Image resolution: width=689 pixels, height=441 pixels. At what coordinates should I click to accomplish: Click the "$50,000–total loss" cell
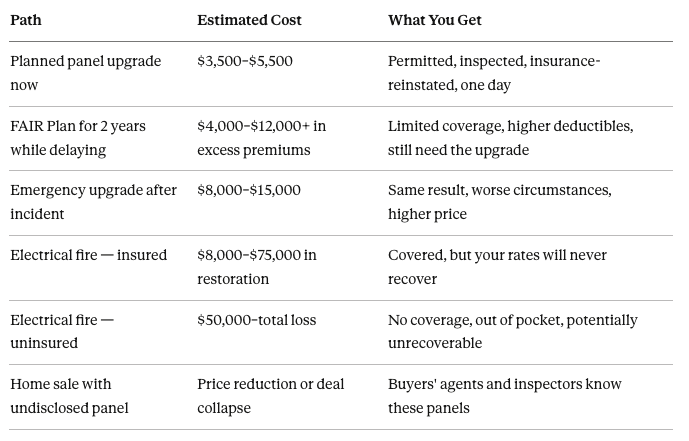[256, 320]
